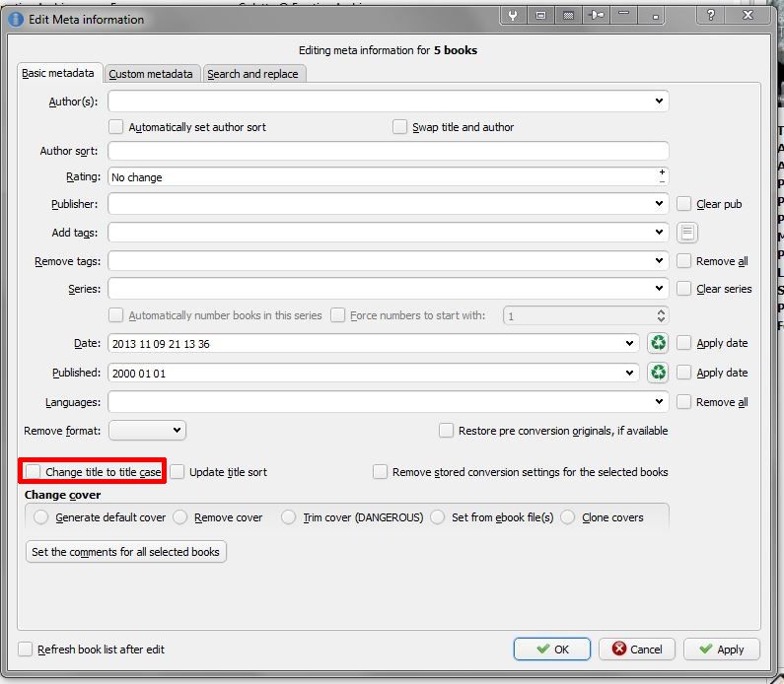Click the recycle icon next to the Published field
Image resolution: width=784 pixels, height=684 pixels.
click(x=658, y=373)
